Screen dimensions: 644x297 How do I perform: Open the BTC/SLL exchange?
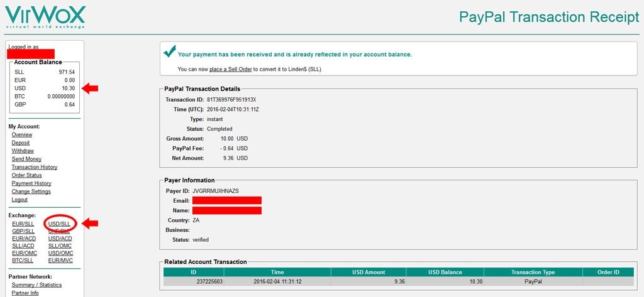pyautogui.click(x=23, y=261)
